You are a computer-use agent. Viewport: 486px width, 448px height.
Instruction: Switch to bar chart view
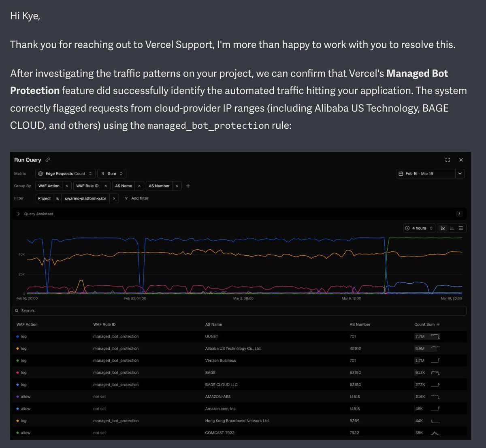pyautogui.click(x=452, y=228)
